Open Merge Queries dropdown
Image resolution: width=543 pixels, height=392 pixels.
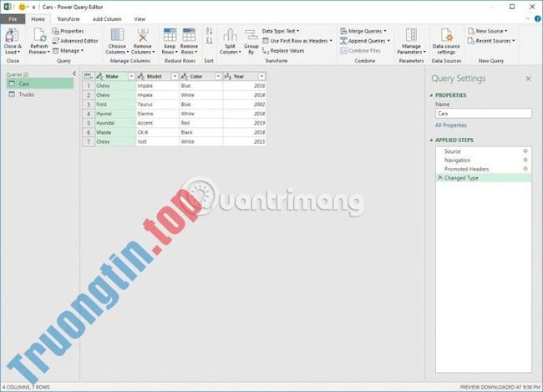tap(385, 31)
